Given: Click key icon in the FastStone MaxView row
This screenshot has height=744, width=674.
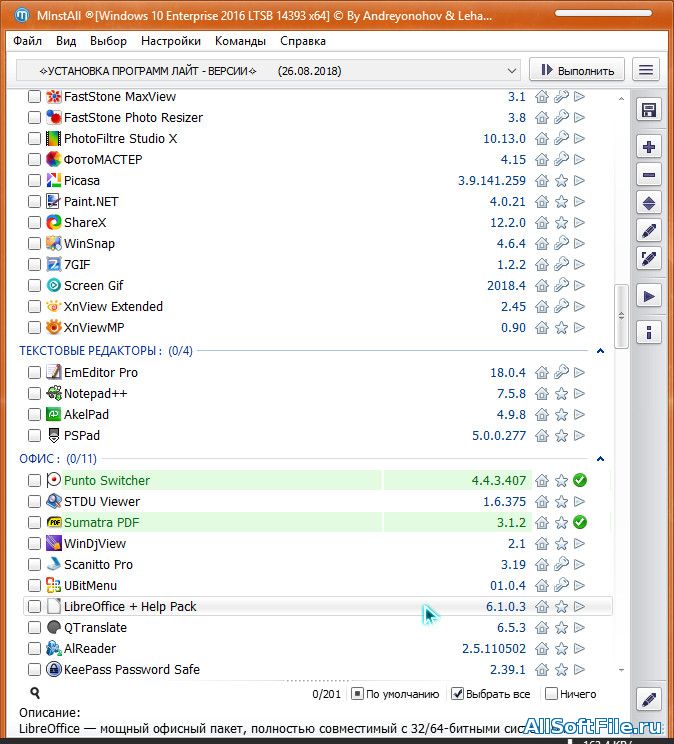Looking at the screenshot, I should (x=561, y=97).
